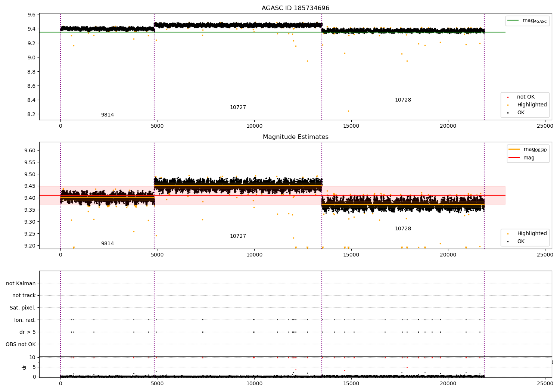Click the 'OBS not OK' row label

pyautogui.click(x=21, y=344)
